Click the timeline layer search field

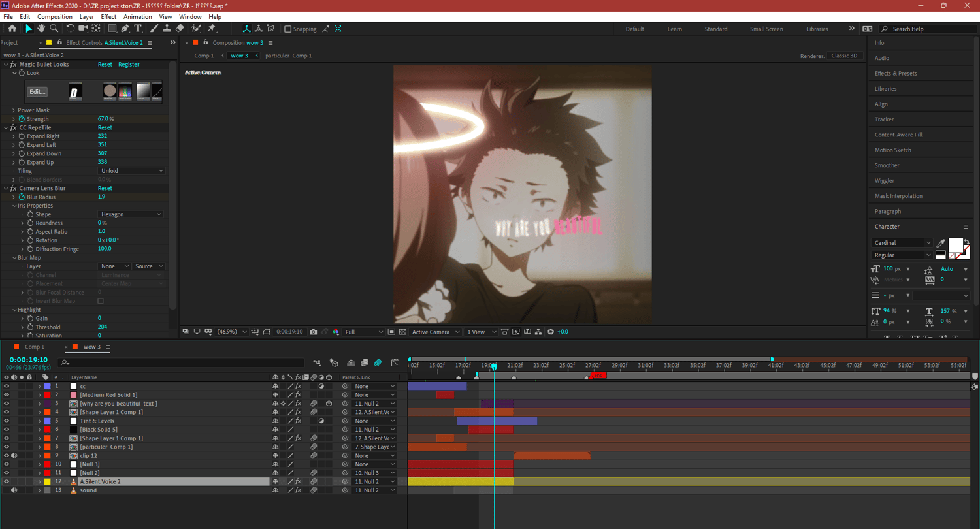pos(181,362)
